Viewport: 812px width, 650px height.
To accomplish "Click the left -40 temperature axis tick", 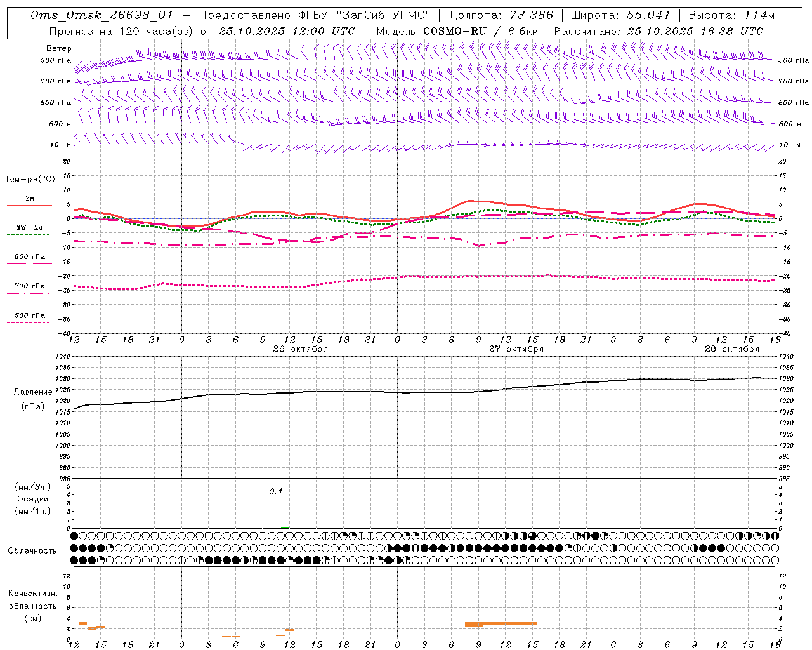I will (65, 333).
